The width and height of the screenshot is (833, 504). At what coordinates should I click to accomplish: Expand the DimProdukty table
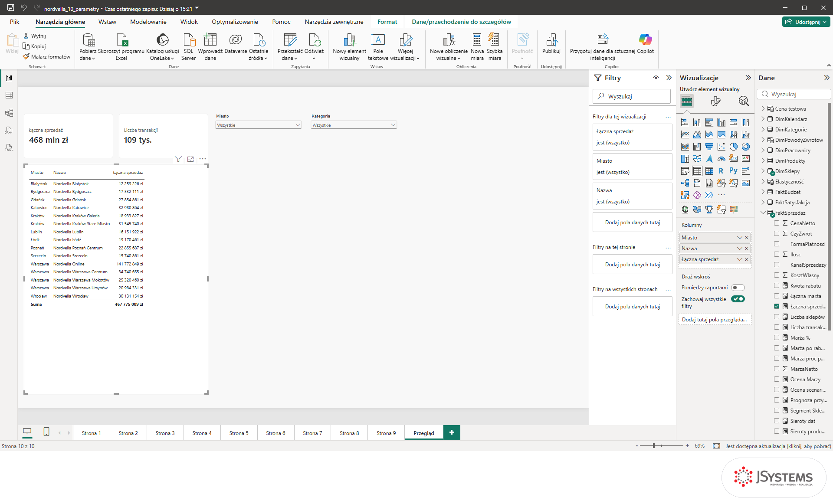(763, 160)
